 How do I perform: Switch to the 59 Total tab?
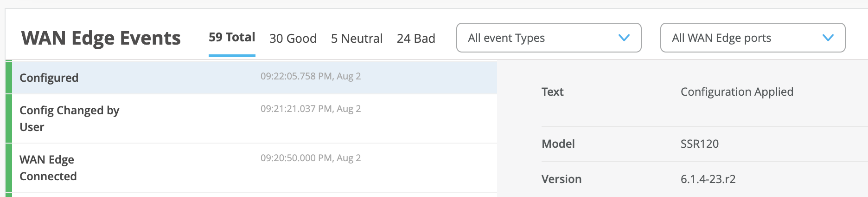[232, 38]
